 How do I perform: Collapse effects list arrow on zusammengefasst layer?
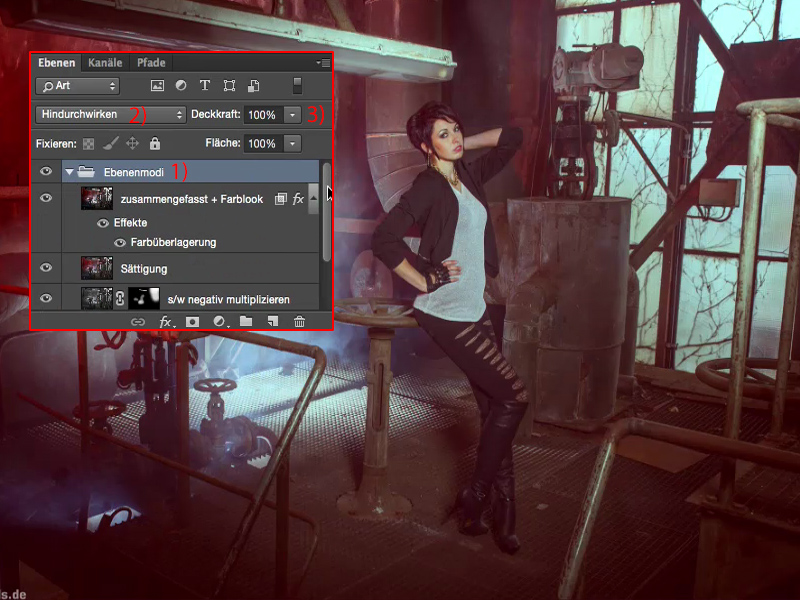pyautogui.click(x=313, y=198)
